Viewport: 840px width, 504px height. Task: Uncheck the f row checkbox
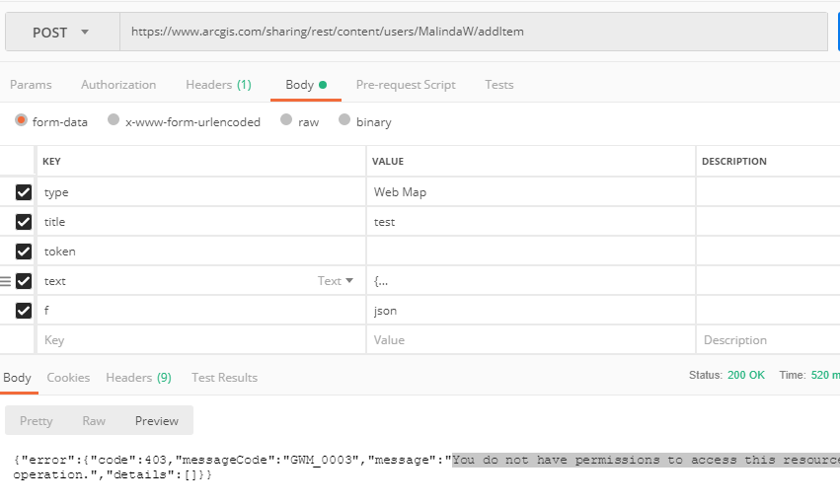24,311
